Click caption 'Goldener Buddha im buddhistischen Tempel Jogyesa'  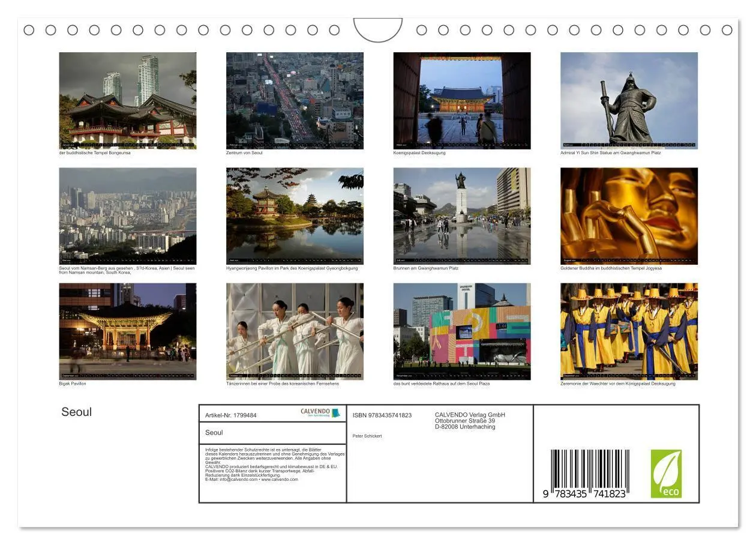tap(611, 268)
